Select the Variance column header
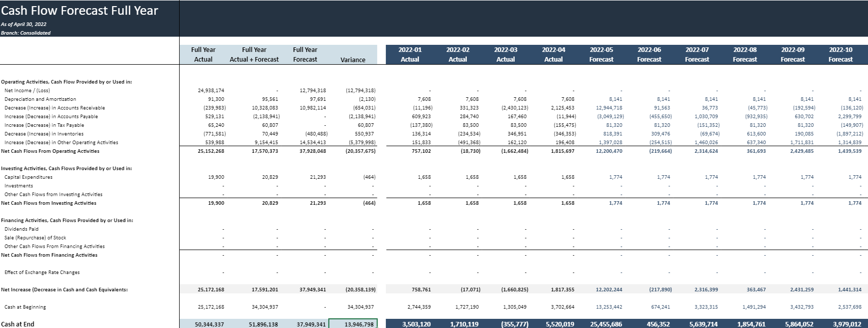Image resolution: width=868 pixels, height=328 pixels. pos(353,60)
